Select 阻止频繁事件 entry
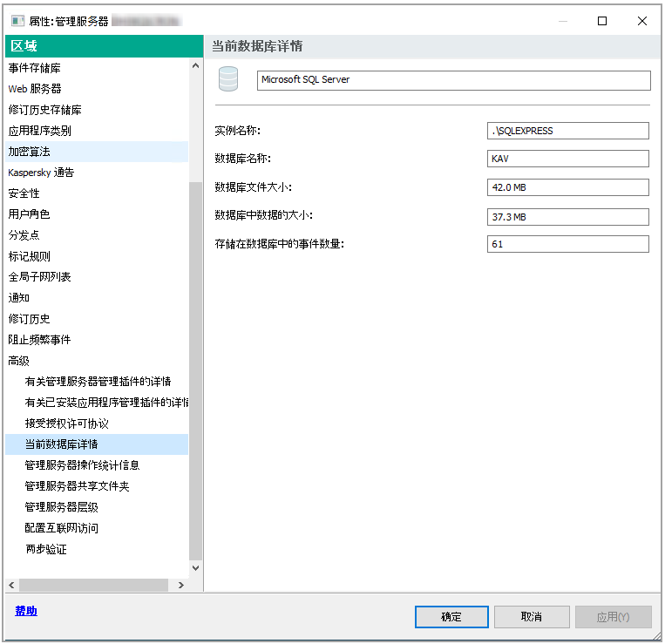The width and height of the screenshot is (665, 644). pos(97,340)
